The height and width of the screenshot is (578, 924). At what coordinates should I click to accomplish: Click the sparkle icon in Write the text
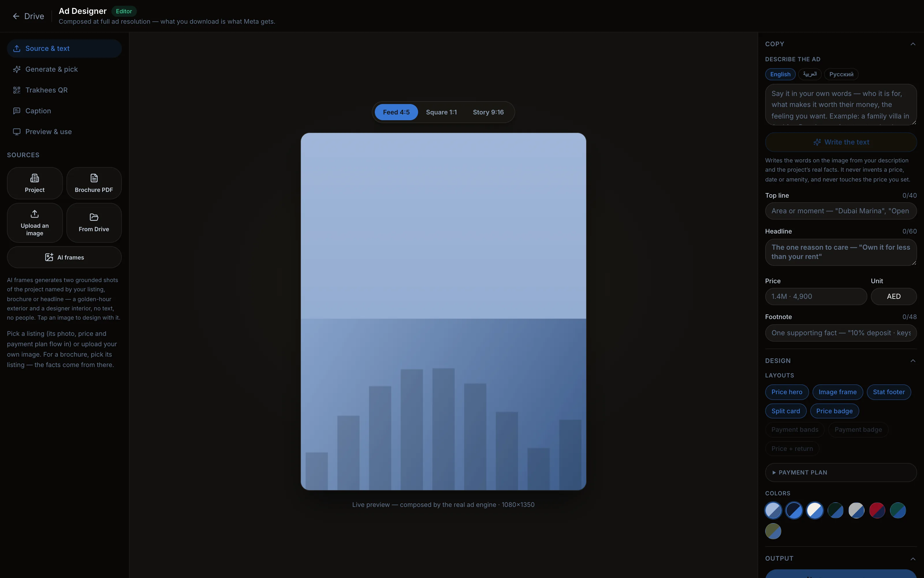(x=817, y=142)
